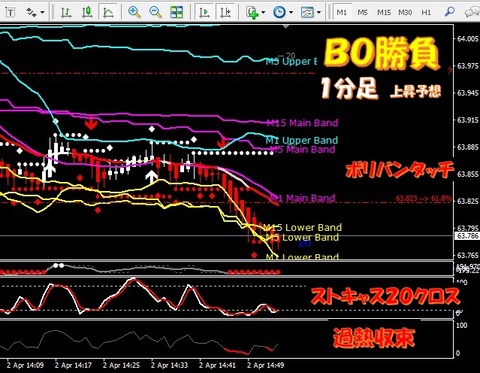Click the 64.005 price scale value
The image size is (480, 373).
(x=468, y=39)
